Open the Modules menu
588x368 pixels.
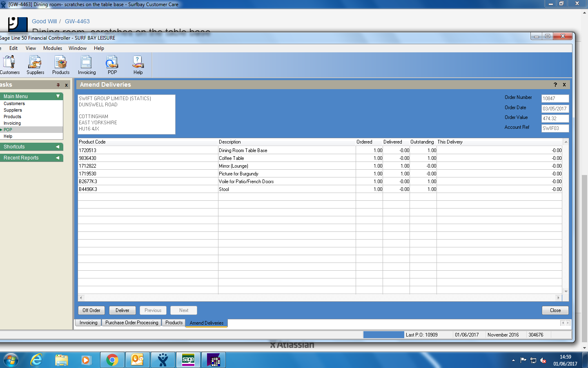(x=53, y=48)
